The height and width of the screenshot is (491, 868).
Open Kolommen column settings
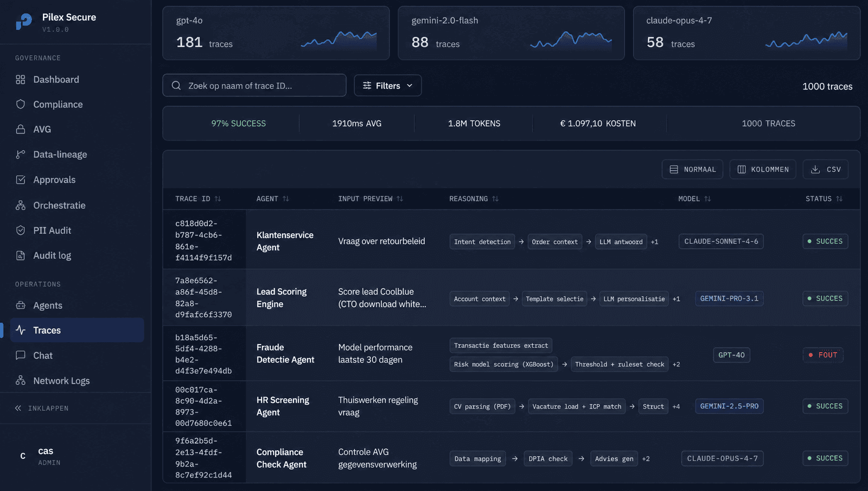coord(763,169)
